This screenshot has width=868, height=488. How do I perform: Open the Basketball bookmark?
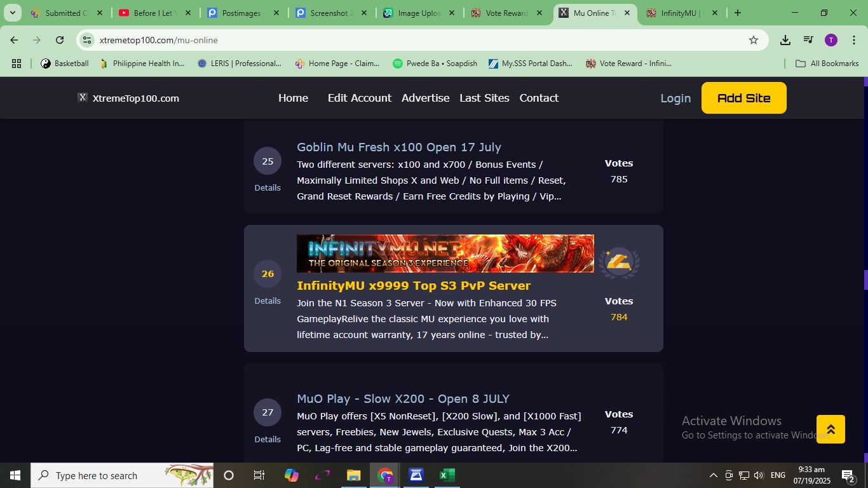coord(65,63)
